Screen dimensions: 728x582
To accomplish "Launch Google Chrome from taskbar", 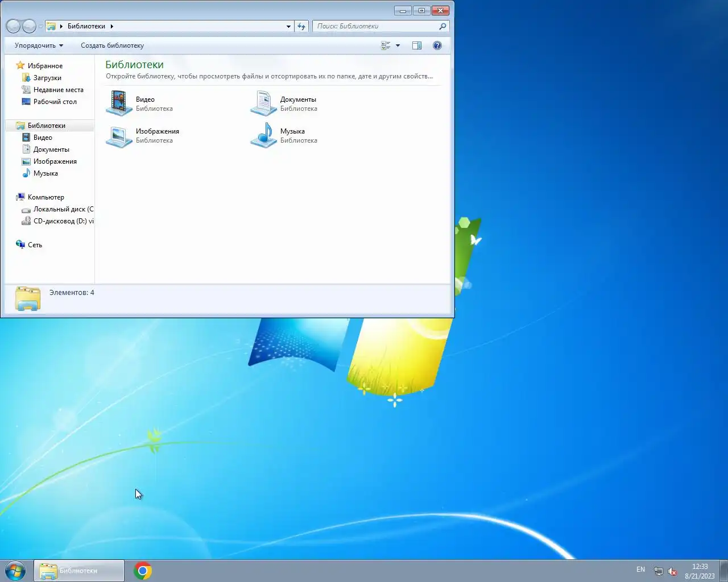I will coord(143,571).
